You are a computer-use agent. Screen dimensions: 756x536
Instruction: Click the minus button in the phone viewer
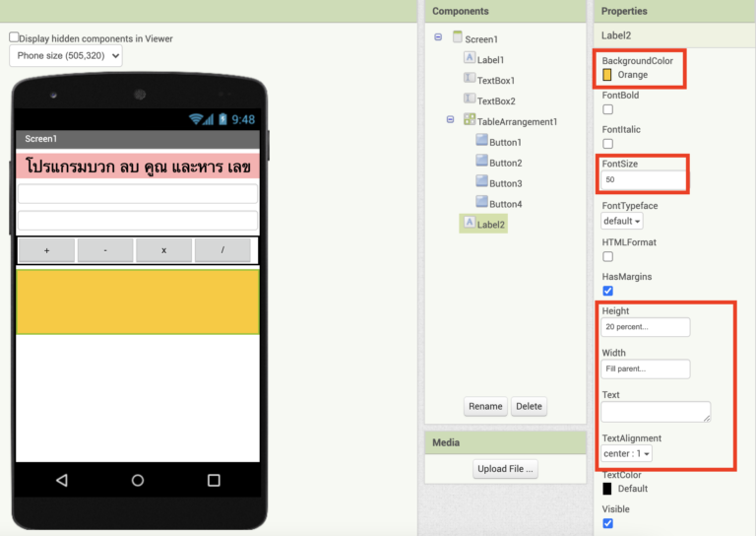point(105,250)
